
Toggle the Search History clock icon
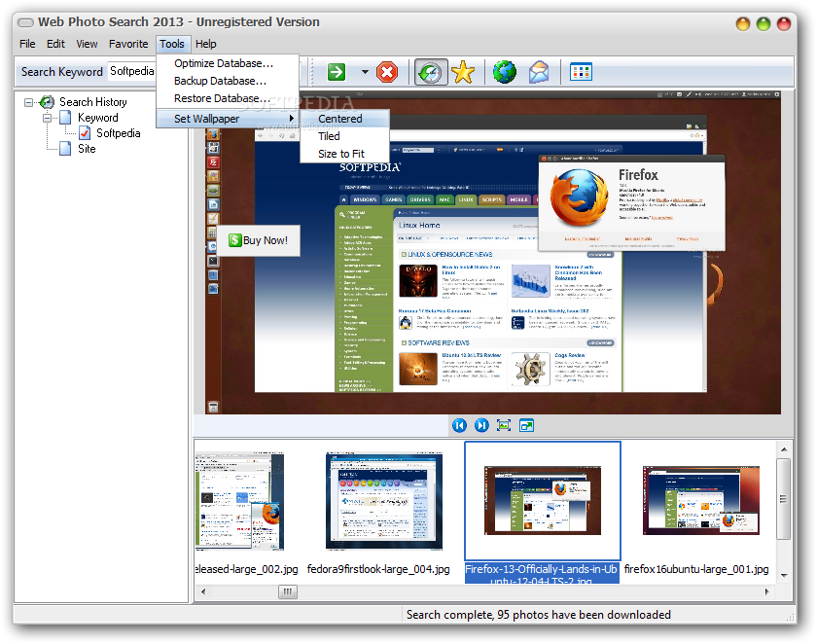tap(431, 72)
